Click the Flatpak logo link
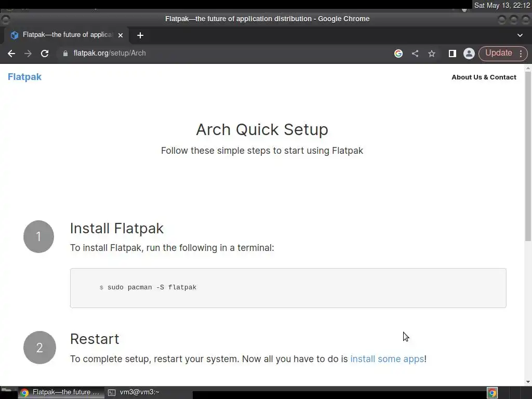Viewport: 532px width, 399px height. point(24,77)
